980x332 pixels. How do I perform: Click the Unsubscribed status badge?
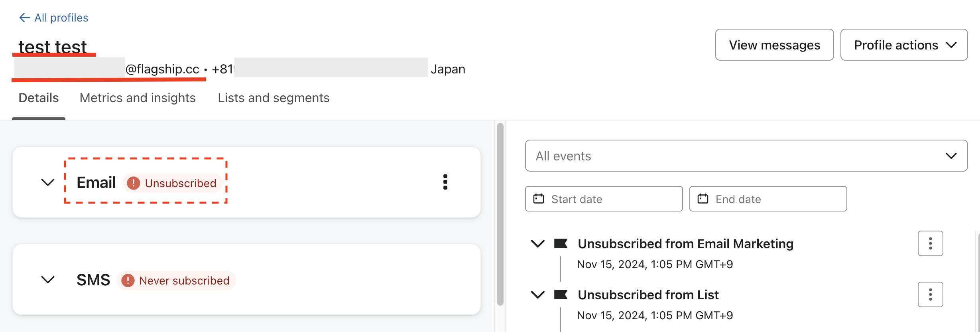[172, 183]
